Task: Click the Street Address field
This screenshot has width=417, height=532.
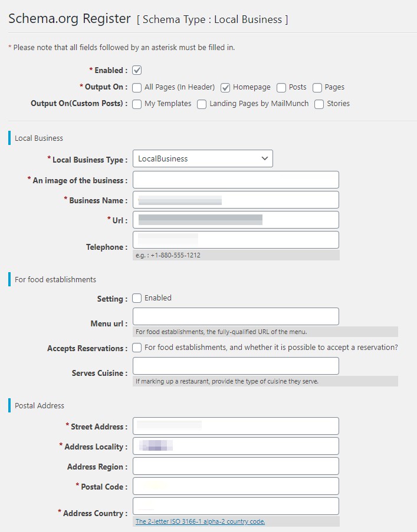Action: point(236,426)
